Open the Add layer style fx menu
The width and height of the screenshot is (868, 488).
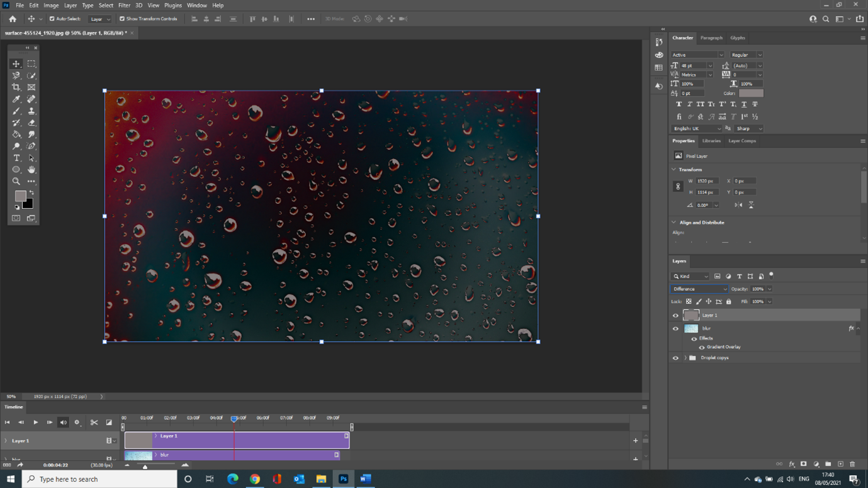[792, 464]
